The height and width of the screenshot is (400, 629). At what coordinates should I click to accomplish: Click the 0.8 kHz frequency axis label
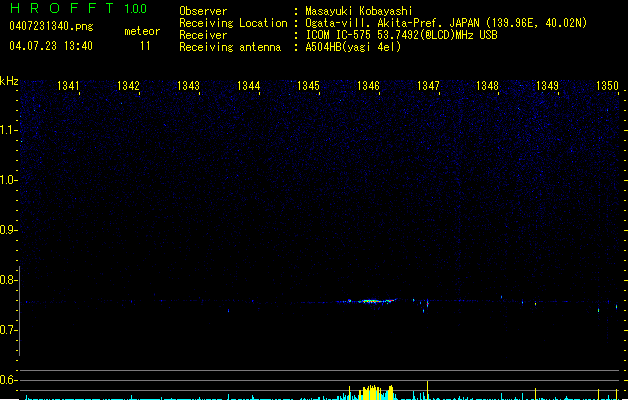pos(8,280)
